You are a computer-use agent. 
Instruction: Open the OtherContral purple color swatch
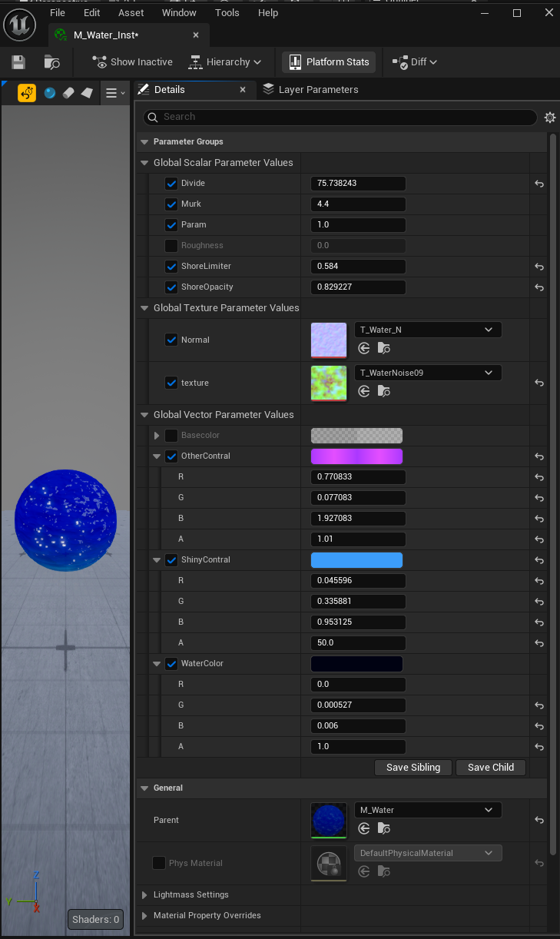tap(356, 456)
